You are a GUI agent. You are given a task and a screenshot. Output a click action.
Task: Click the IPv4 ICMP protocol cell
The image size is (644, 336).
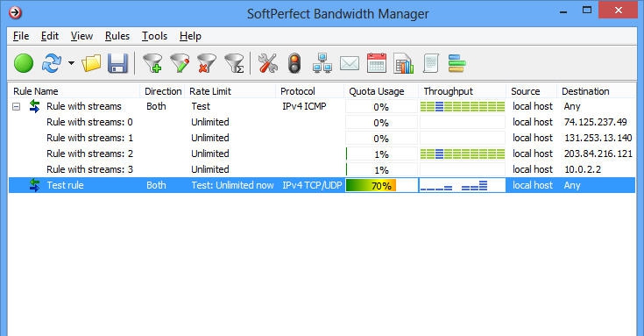[x=304, y=106]
